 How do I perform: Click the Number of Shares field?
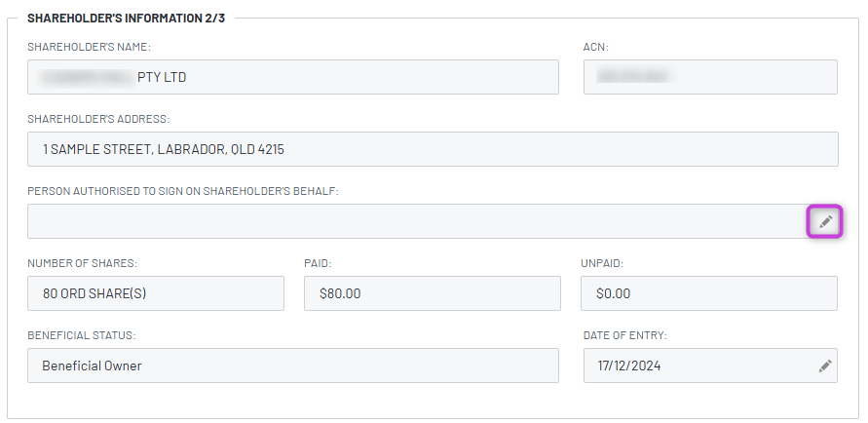(156, 293)
